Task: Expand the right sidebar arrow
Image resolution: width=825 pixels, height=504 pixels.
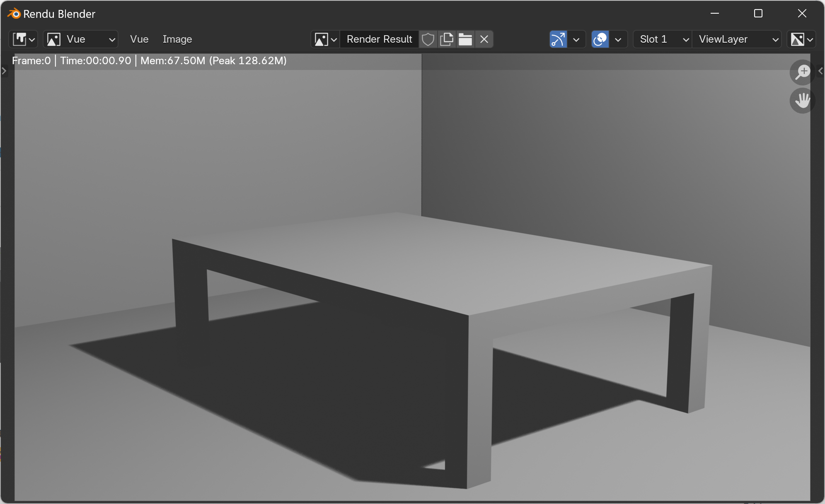Action: point(820,71)
